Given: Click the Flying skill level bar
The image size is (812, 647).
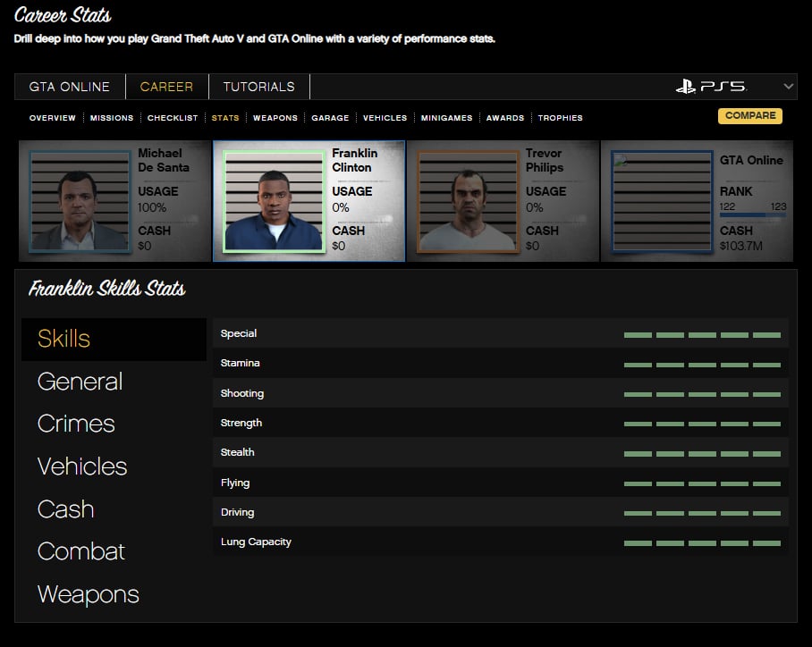Looking at the screenshot, I should click(702, 484).
